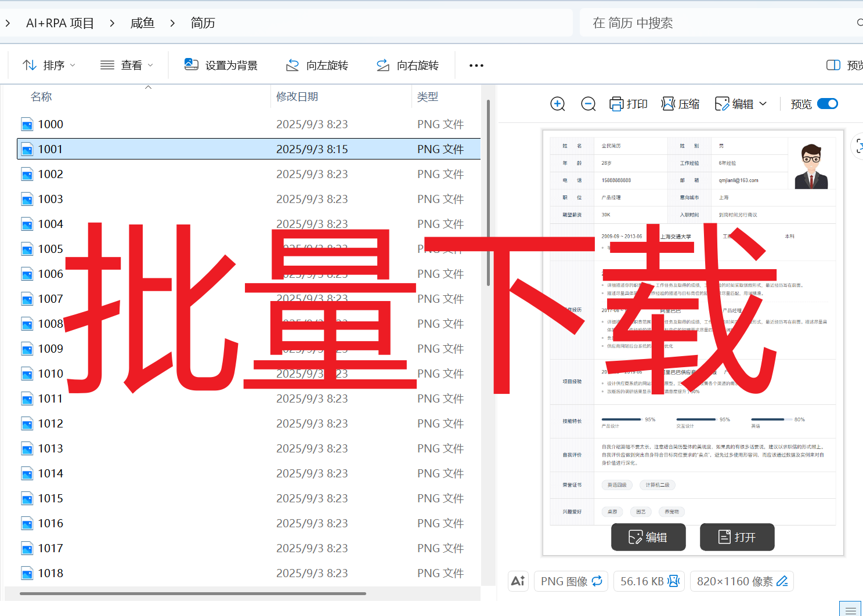
Task: Open the sort (排序) dropdown
Action: coord(49,66)
